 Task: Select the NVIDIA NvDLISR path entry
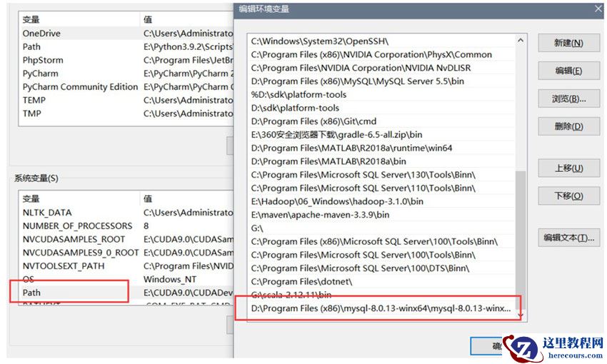(382, 68)
